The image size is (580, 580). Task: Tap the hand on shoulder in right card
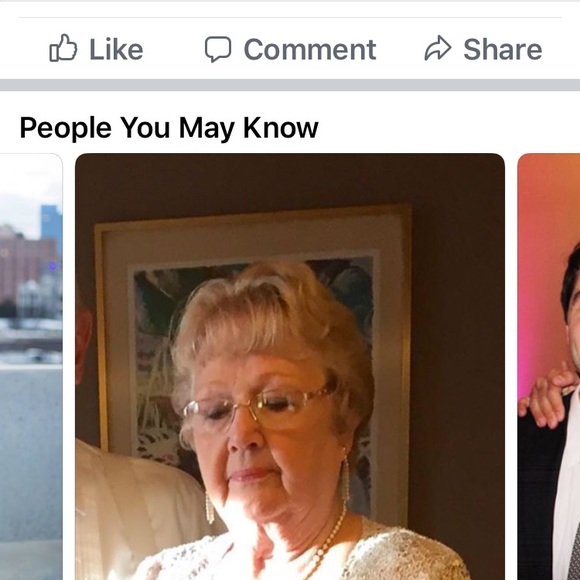(547, 398)
